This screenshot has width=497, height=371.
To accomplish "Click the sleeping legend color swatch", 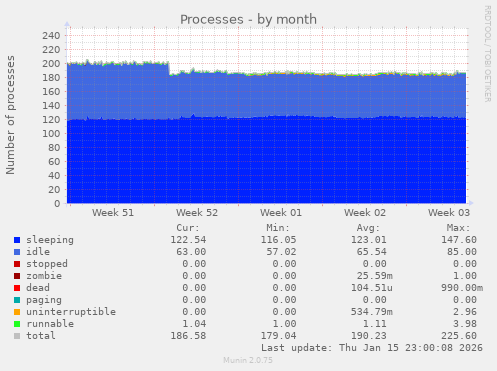I will 17,240.
